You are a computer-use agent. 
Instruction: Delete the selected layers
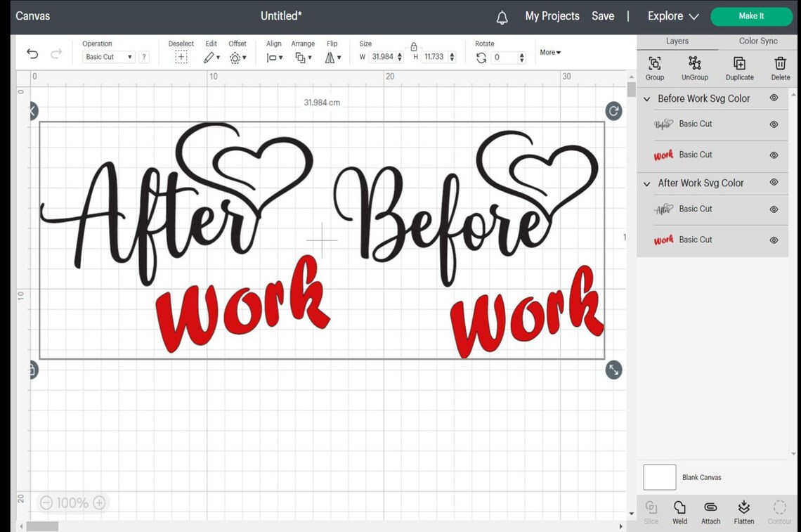pyautogui.click(x=780, y=67)
